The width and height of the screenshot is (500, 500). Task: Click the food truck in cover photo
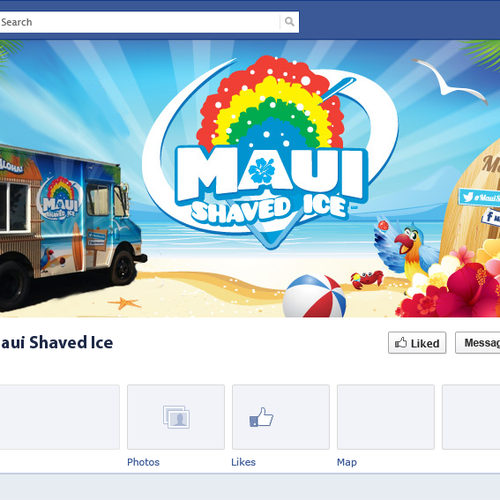pos(70,227)
